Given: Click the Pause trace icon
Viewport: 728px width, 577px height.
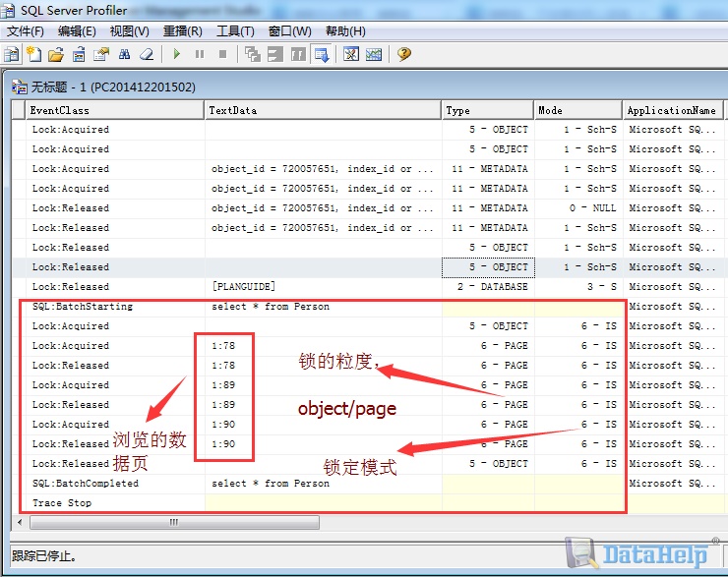Looking at the screenshot, I should (200, 54).
